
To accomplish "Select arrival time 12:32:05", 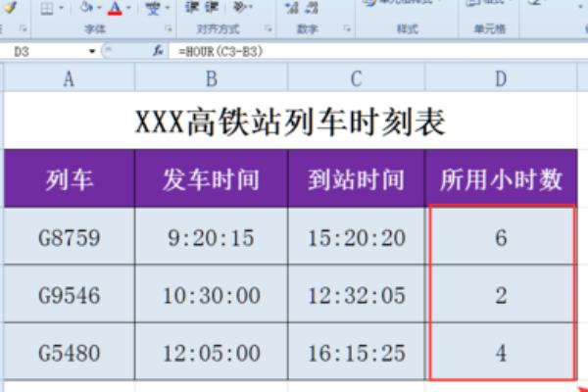I will [357, 294].
